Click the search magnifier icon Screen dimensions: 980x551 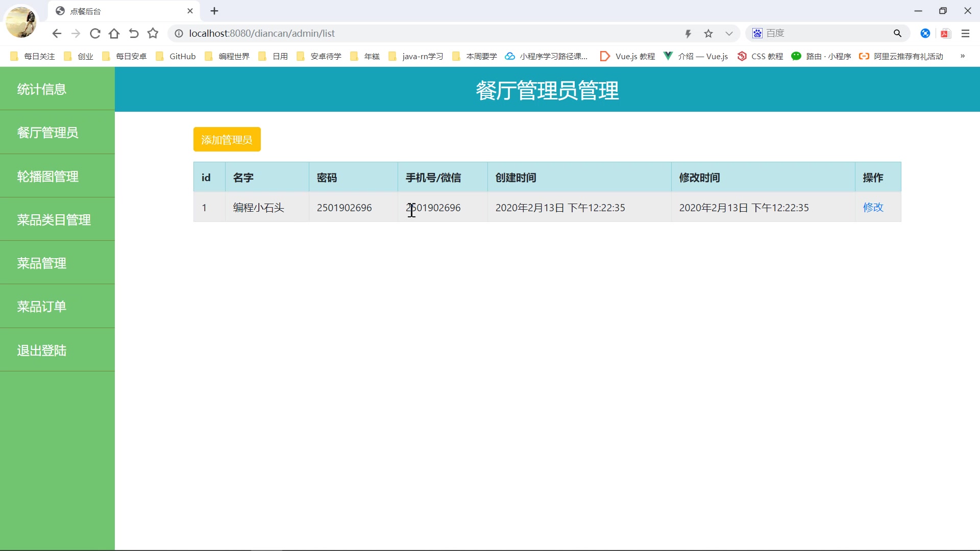coord(897,34)
